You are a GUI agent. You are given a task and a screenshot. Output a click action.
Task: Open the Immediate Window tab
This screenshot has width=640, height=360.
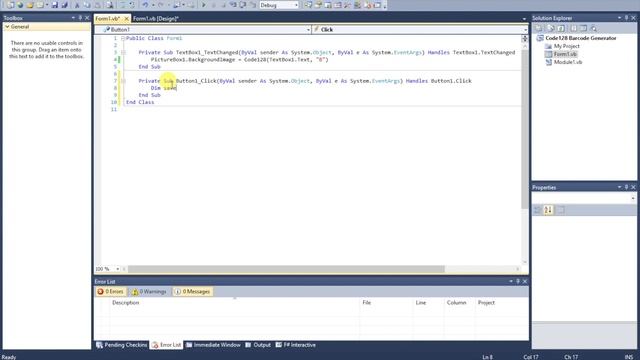point(213,345)
